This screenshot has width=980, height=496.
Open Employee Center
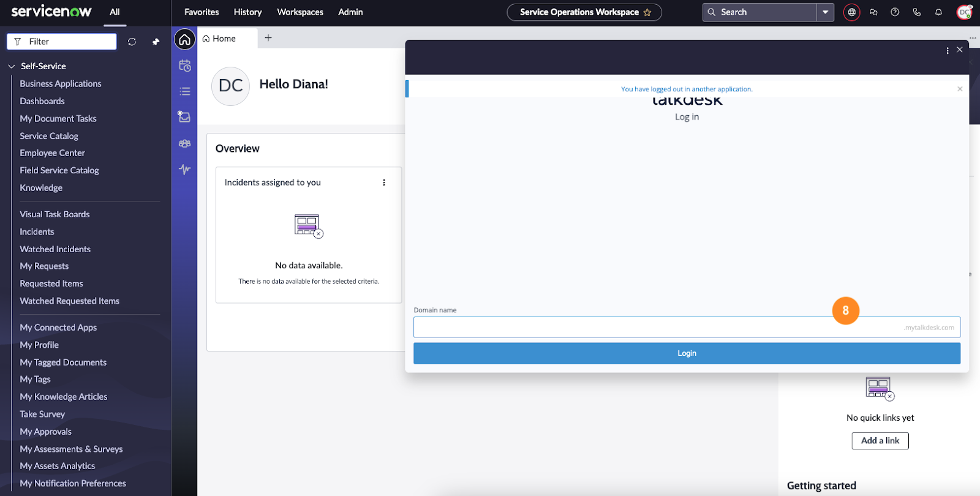click(x=52, y=153)
